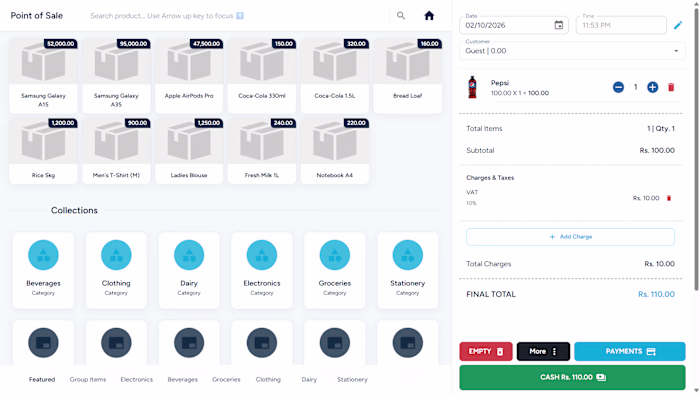Click the Date field 02/10/2026
This screenshot has height=394, width=700.
click(514, 25)
